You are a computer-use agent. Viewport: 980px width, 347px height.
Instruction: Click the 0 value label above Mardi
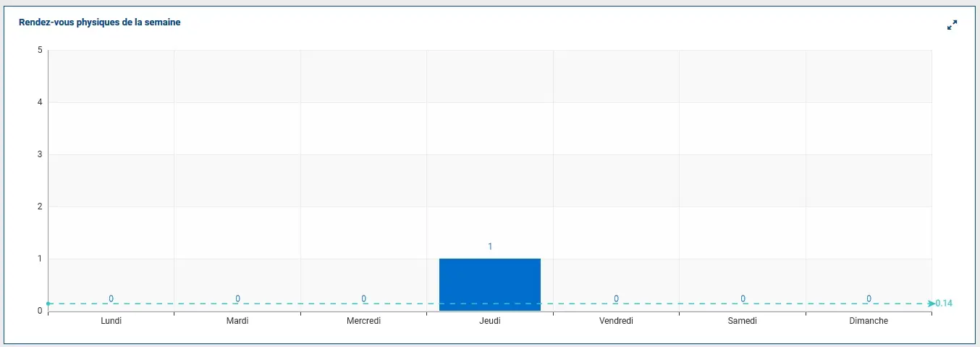point(237,298)
